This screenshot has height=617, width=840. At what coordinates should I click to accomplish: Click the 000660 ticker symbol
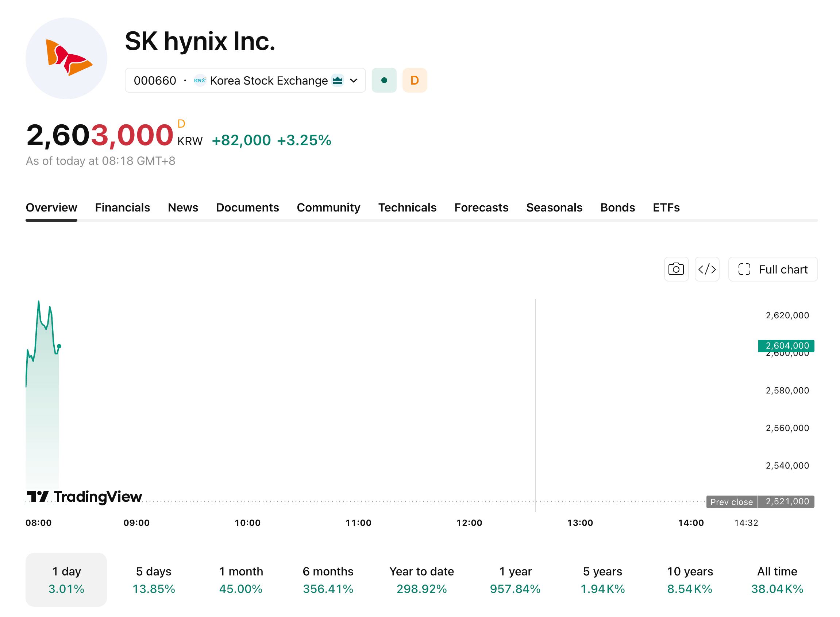[155, 81]
